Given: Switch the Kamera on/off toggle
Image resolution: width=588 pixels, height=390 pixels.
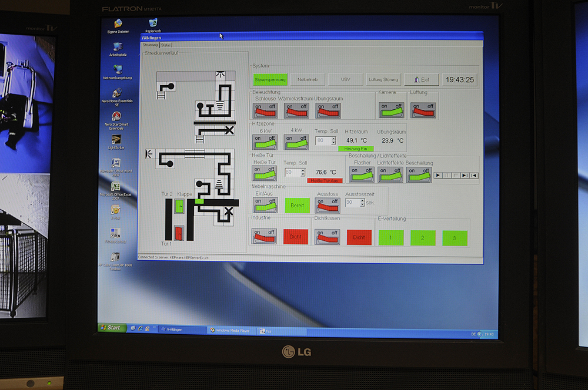Looking at the screenshot, I should coord(392,110).
